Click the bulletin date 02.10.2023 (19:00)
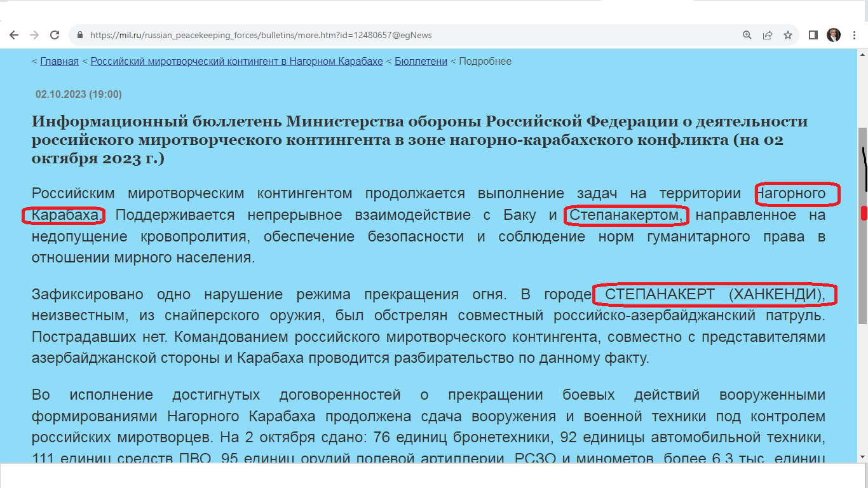This screenshot has height=488, width=868. coord(78,95)
